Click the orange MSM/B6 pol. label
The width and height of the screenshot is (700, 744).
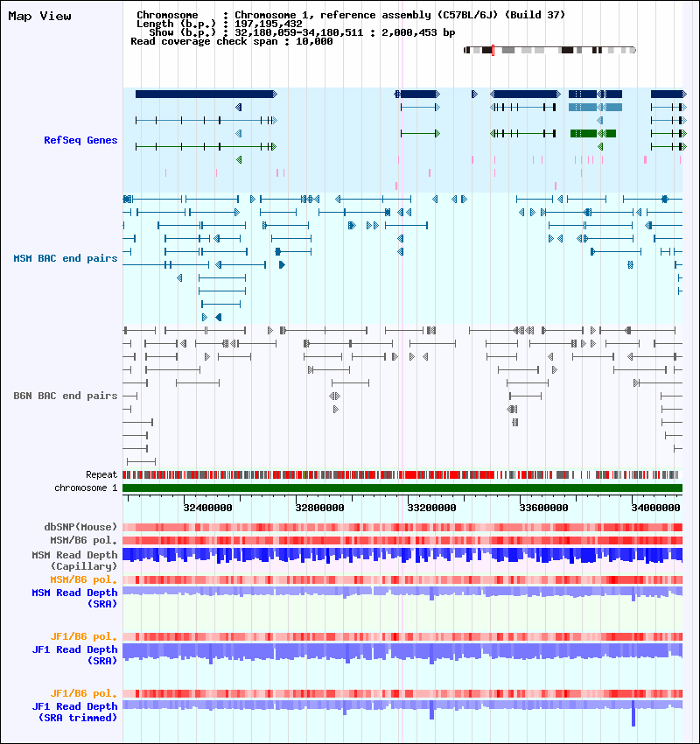84,579
